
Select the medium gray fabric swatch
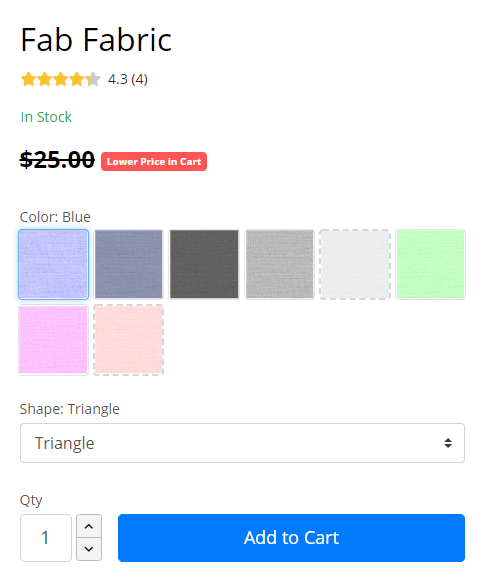tap(279, 264)
